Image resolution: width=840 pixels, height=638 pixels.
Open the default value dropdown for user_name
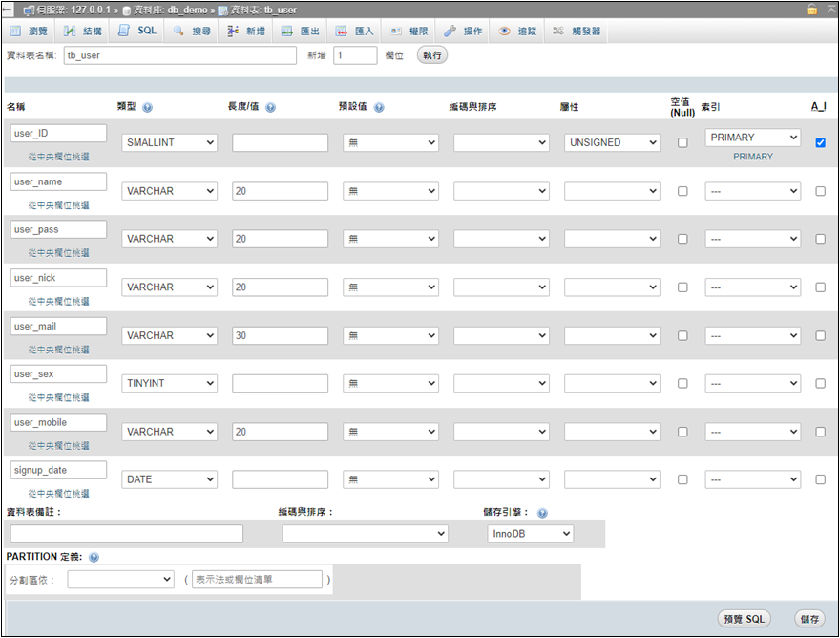[x=390, y=191]
